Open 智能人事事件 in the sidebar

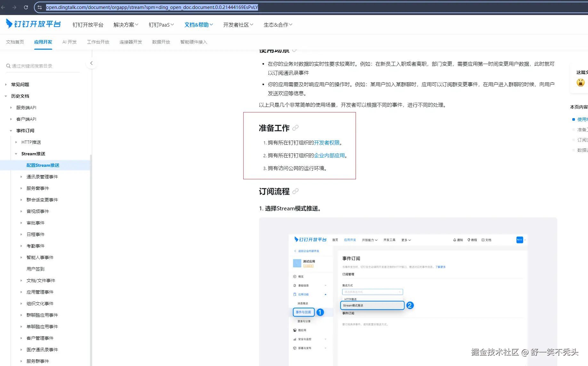40,257
